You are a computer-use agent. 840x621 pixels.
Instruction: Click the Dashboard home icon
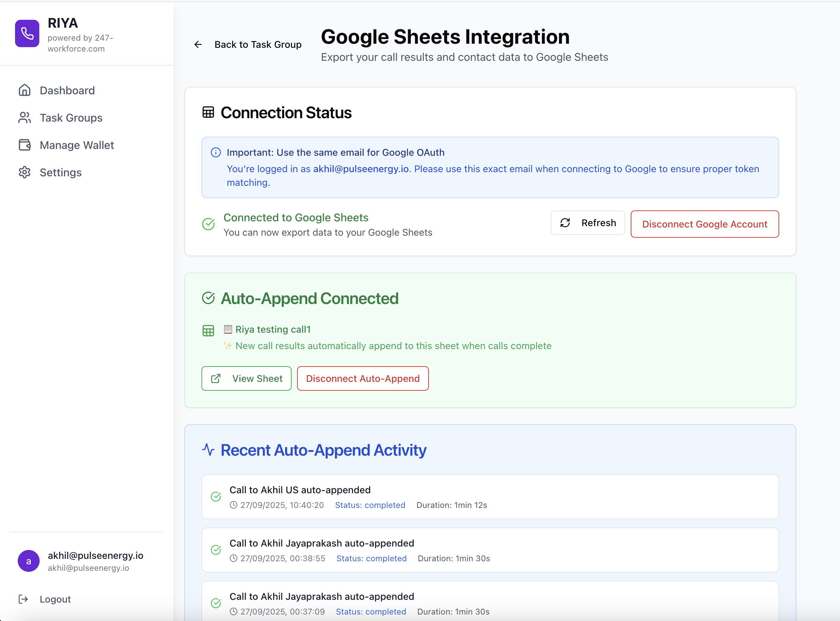(x=25, y=90)
